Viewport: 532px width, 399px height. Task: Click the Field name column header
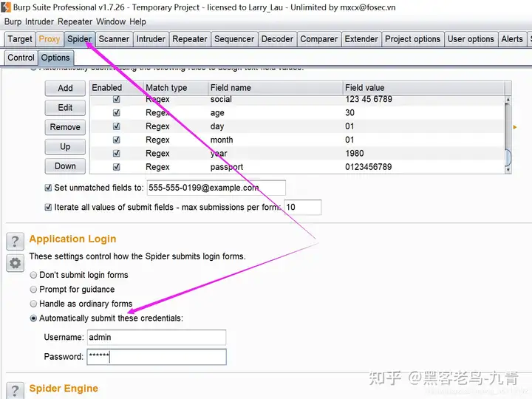(275, 88)
